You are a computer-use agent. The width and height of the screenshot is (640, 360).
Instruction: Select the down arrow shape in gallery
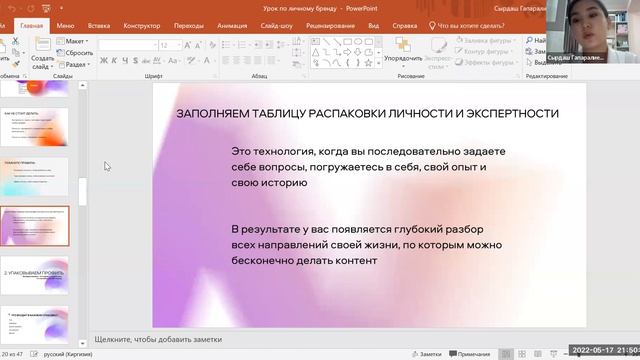click(x=358, y=52)
